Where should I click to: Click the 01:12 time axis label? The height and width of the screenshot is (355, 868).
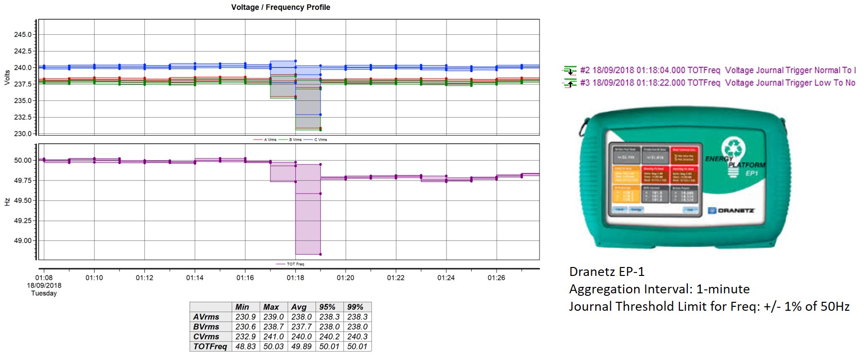coord(144,277)
